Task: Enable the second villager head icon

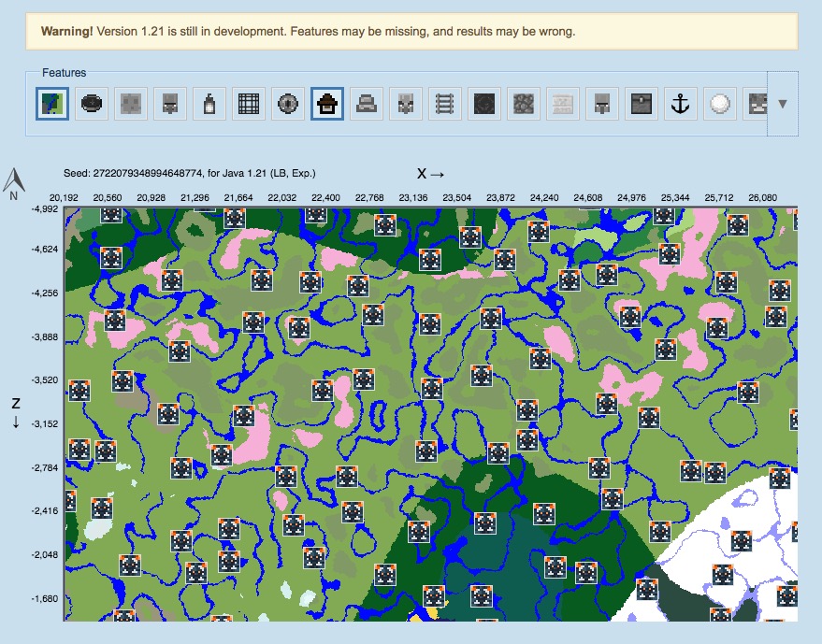Action: (602, 104)
